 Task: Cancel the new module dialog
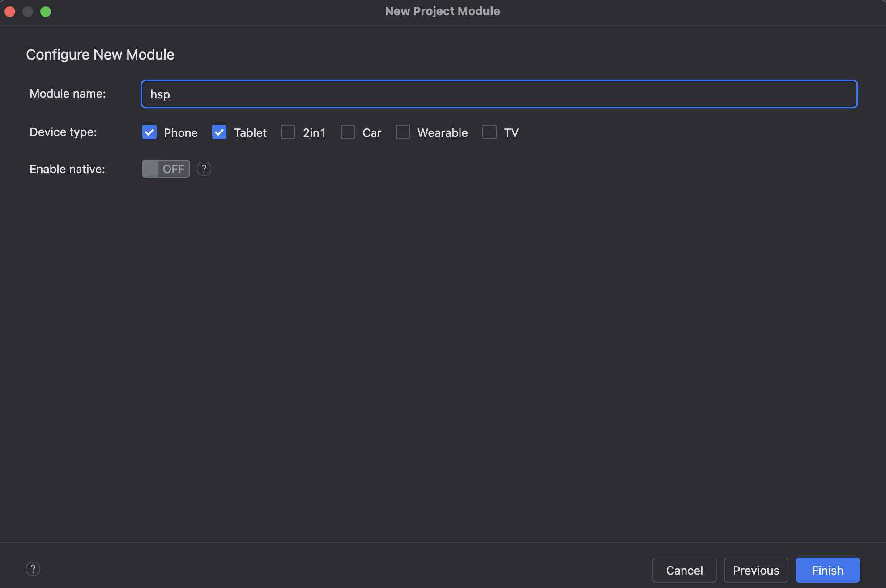684,570
